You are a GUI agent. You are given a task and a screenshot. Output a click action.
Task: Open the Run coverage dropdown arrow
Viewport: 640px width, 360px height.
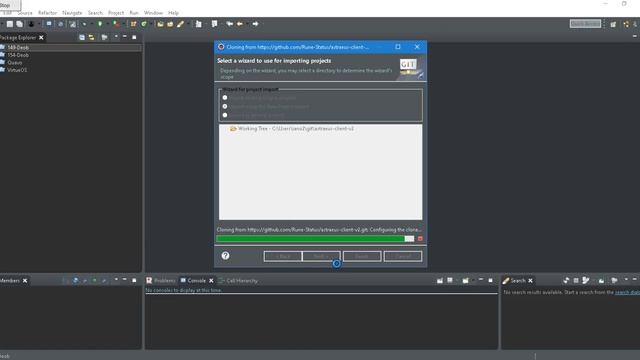pos(124,24)
